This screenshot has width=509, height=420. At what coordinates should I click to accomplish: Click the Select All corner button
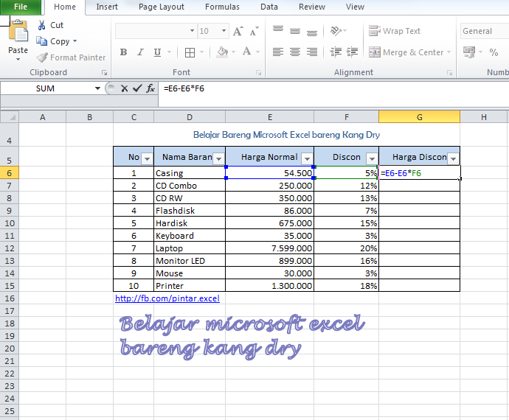[10, 116]
